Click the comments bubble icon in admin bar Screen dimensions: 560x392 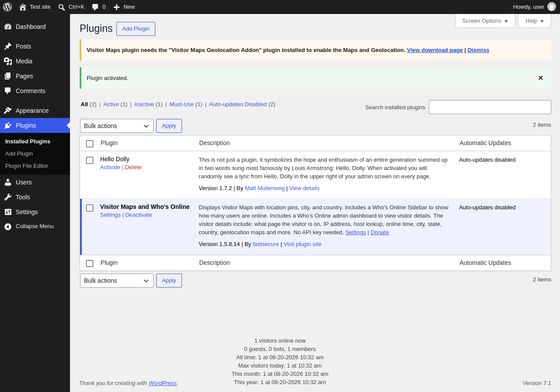pos(95,7)
